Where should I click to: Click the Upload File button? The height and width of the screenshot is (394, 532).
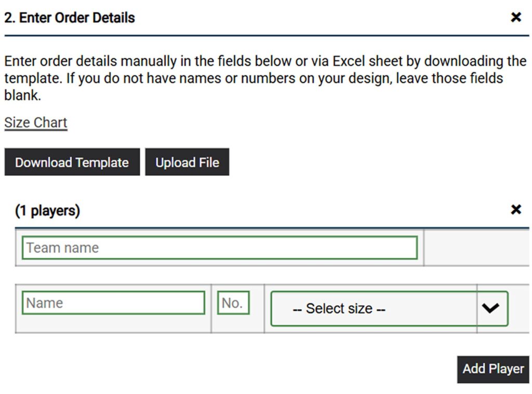(x=187, y=162)
